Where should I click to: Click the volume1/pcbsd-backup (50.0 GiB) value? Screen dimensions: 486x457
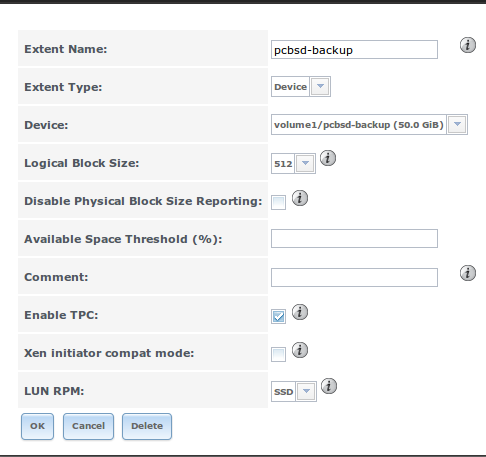click(x=359, y=125)
